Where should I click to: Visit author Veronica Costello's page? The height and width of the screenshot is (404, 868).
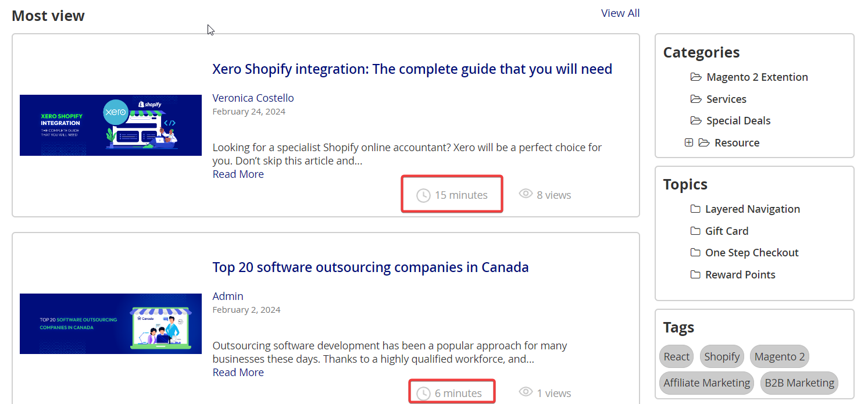coord(253,98)
